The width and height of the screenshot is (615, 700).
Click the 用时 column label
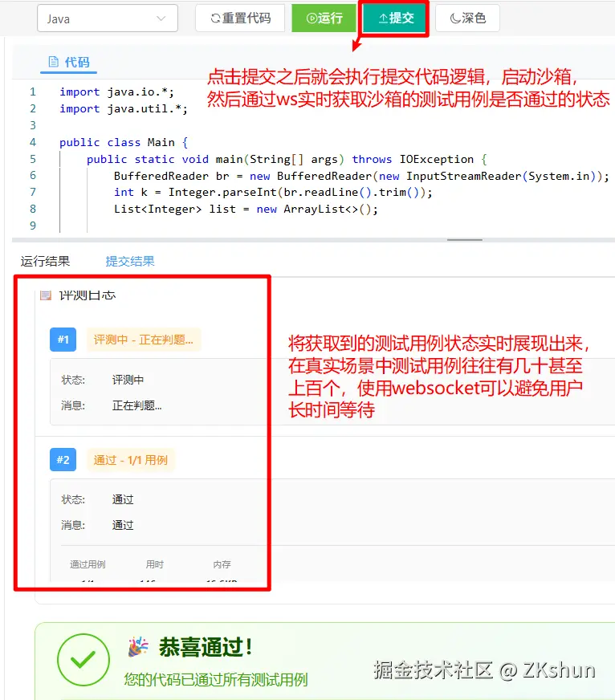[x=154, y=564]
